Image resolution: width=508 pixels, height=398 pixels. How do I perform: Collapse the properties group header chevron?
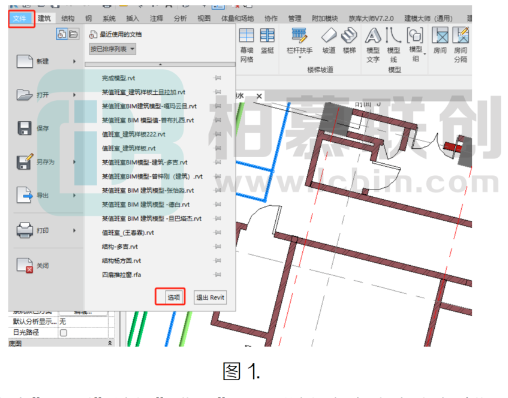[x=110, y=343]
